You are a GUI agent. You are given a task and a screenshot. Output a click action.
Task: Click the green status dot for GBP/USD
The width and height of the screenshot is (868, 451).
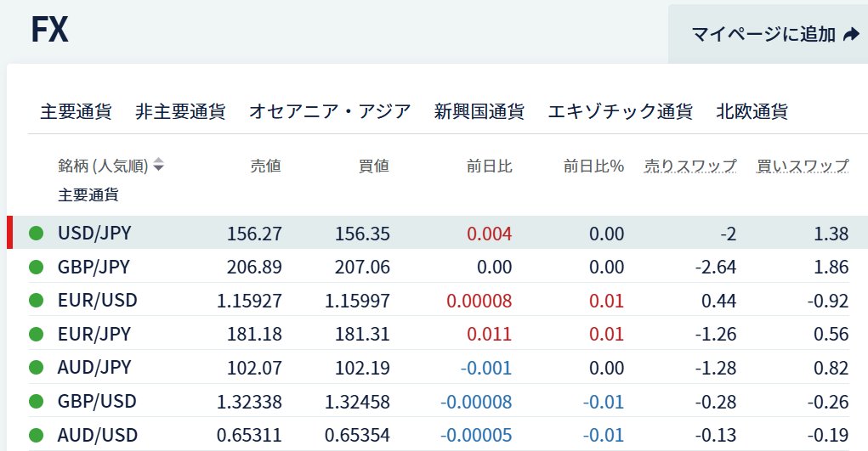36,401
